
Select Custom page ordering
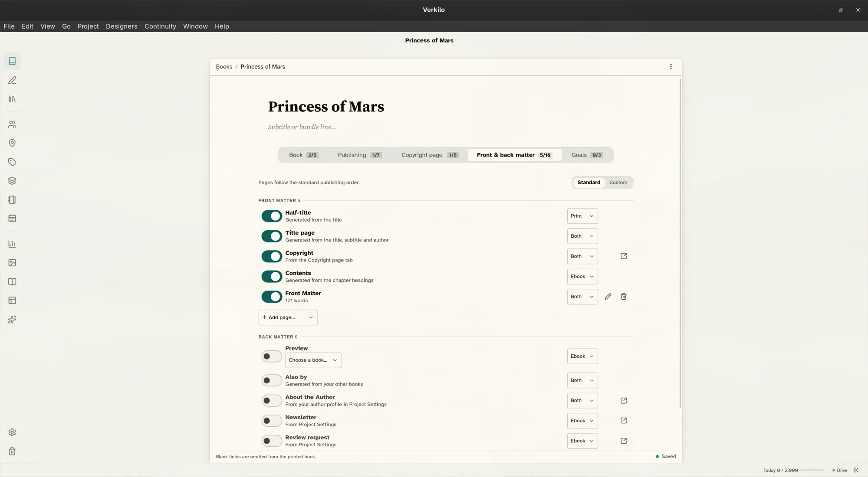[x=618, y=183]
